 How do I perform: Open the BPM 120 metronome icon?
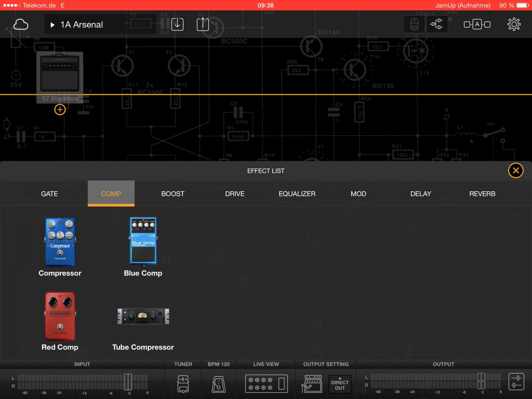point(219,384)
